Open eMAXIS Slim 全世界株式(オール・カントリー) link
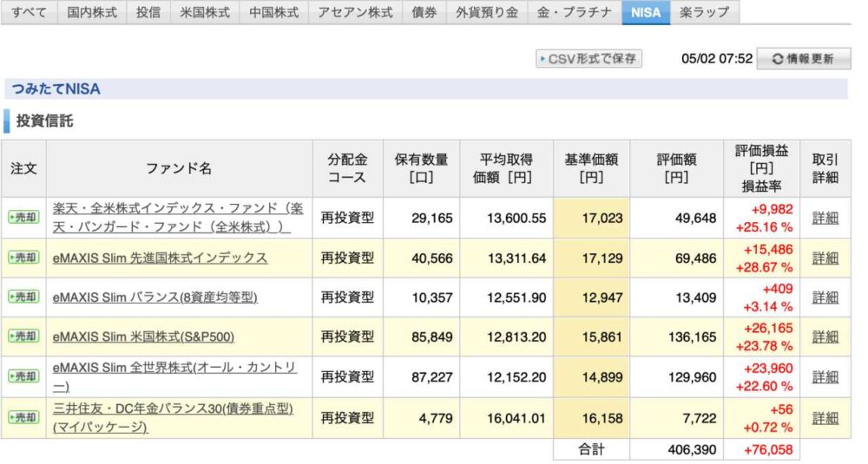This screenshot has height=464, width=868. click(175, 376)
